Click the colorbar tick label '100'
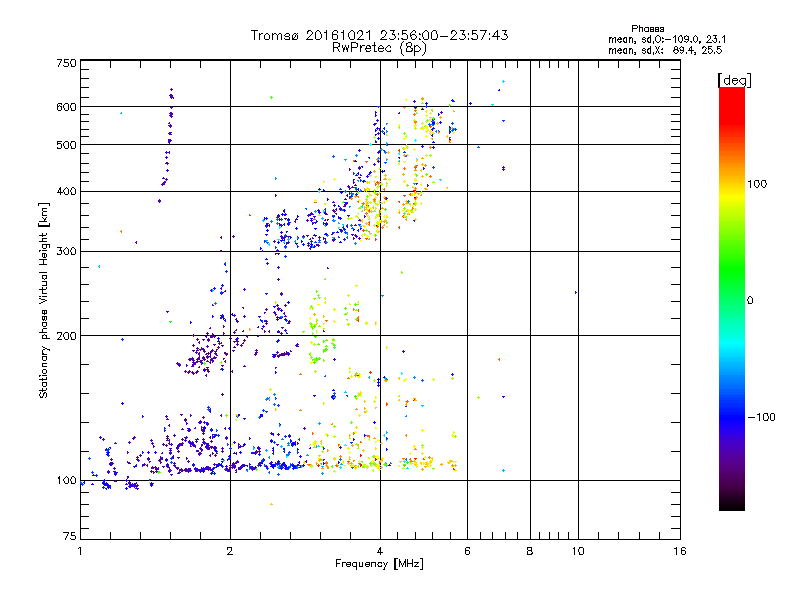The height and width of the screenshot is (600, 800). [x=757, y=184]
